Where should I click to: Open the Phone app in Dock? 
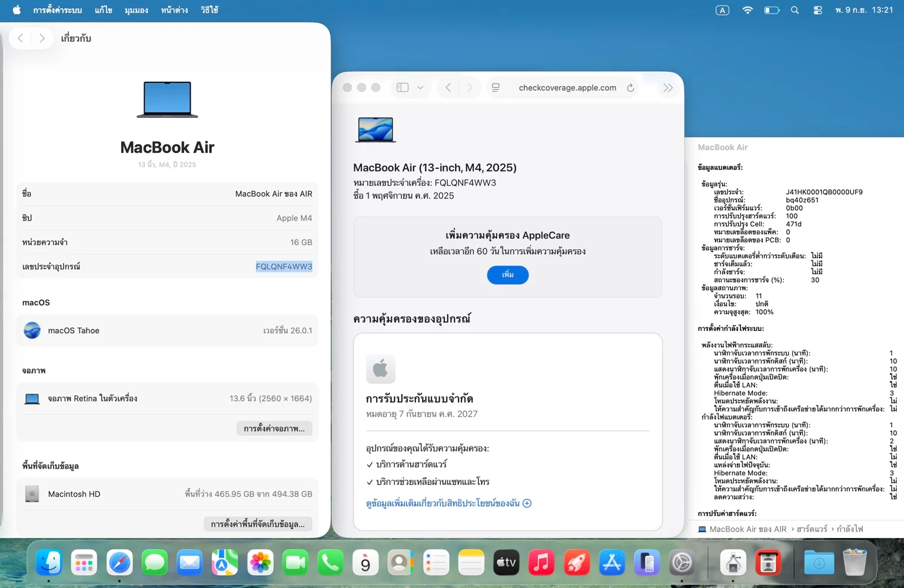(x=330, y=563)
